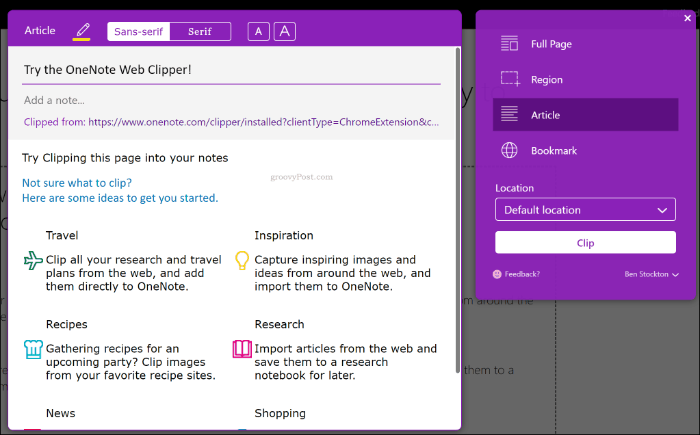Click the preview pane scrollbar
Viewport: 700px width, 435px height.
pos(458,210)
